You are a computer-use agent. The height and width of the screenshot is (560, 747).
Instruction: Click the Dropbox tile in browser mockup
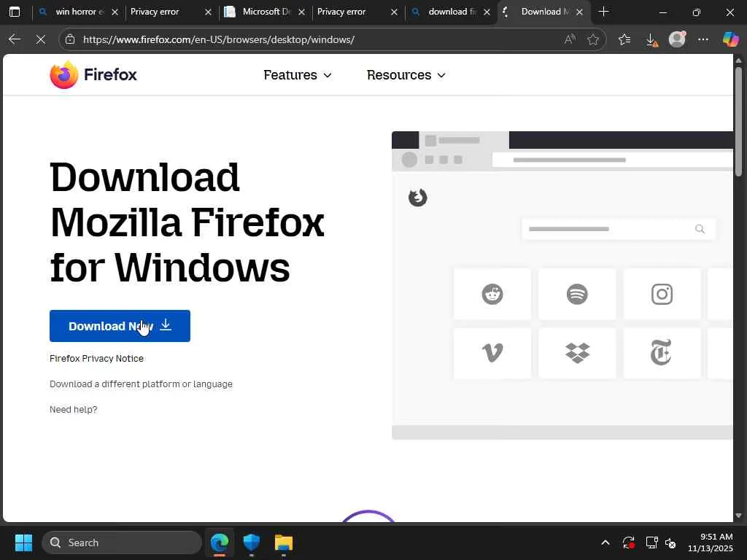tap(577, 353)
